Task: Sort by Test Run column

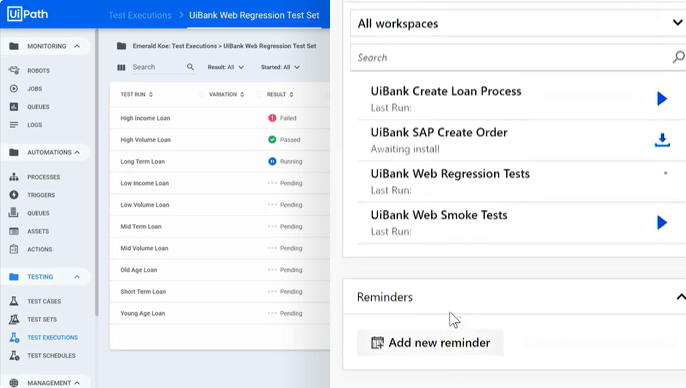Action: 136,94
